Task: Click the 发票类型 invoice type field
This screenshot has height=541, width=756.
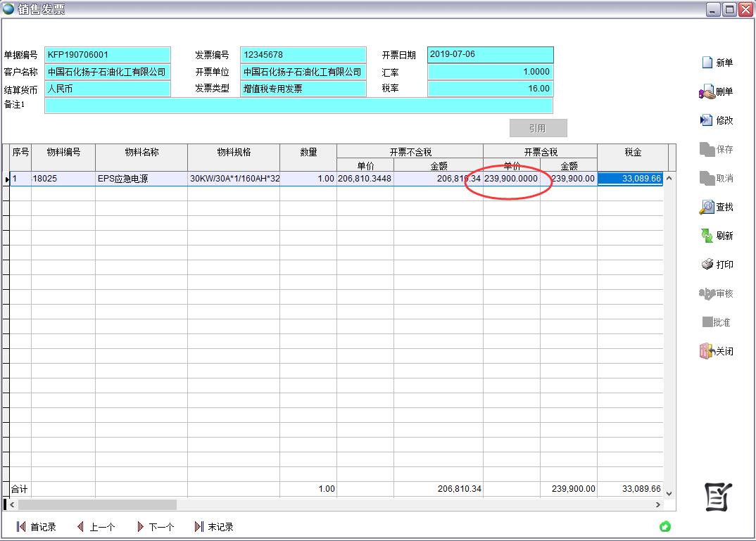Action: (x=303, y=89)
